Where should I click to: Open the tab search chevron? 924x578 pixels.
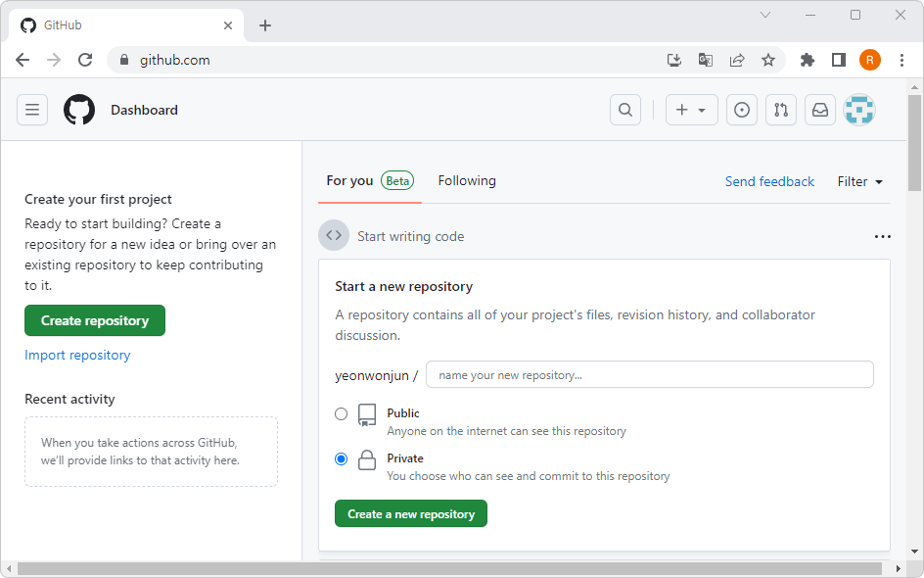coord(764,15)
